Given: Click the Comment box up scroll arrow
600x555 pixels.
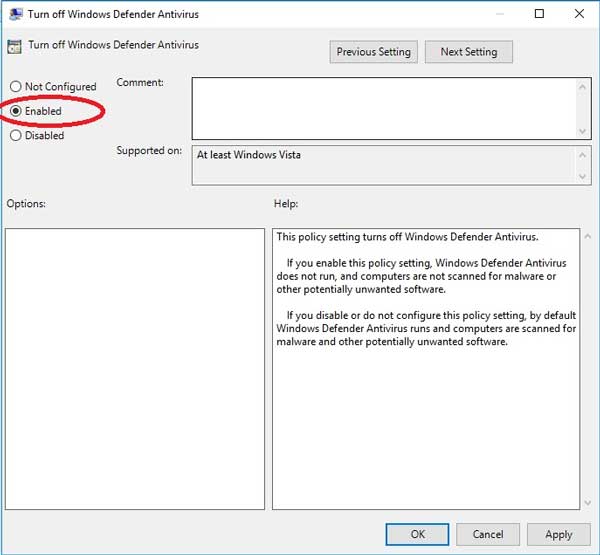Looking at the screenshot, I should coord(582,87).
